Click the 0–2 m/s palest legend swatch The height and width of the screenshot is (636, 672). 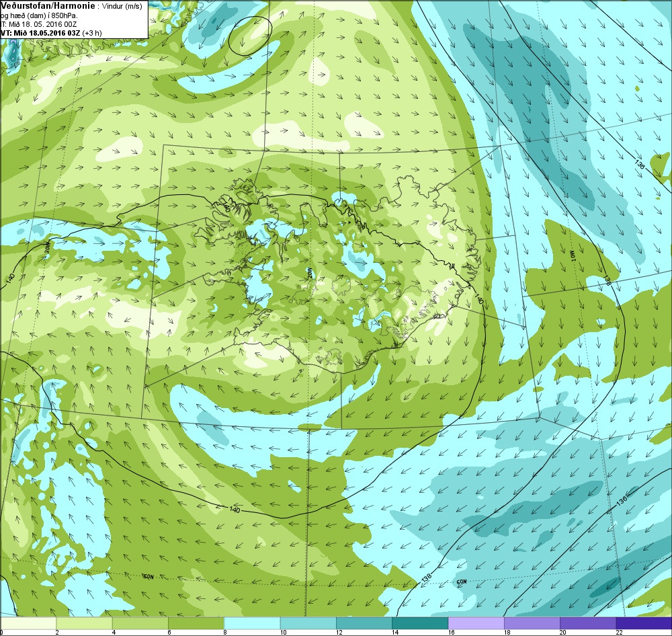pos(28,623)
